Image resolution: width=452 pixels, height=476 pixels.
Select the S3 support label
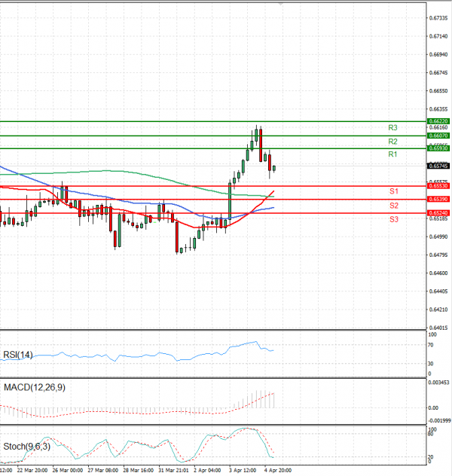[394, 219]
